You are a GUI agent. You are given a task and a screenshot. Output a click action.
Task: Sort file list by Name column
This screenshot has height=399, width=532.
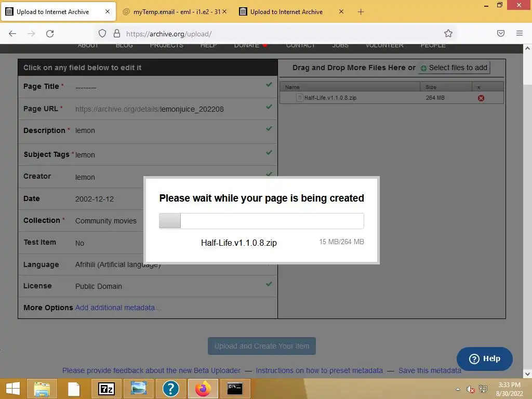click(x=350, y=87)
